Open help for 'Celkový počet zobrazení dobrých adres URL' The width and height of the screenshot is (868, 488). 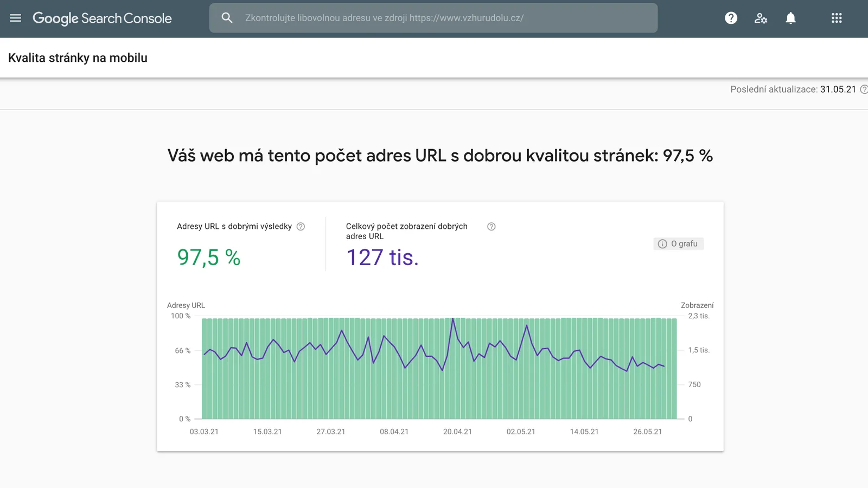[x=491, y=227]
